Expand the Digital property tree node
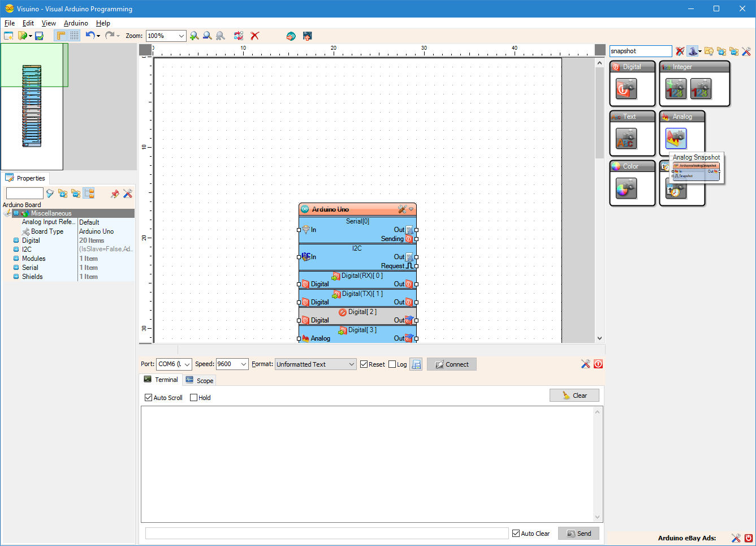Image resolution: width=756 pixels, height=546 pixels. [x=16, y=240]
